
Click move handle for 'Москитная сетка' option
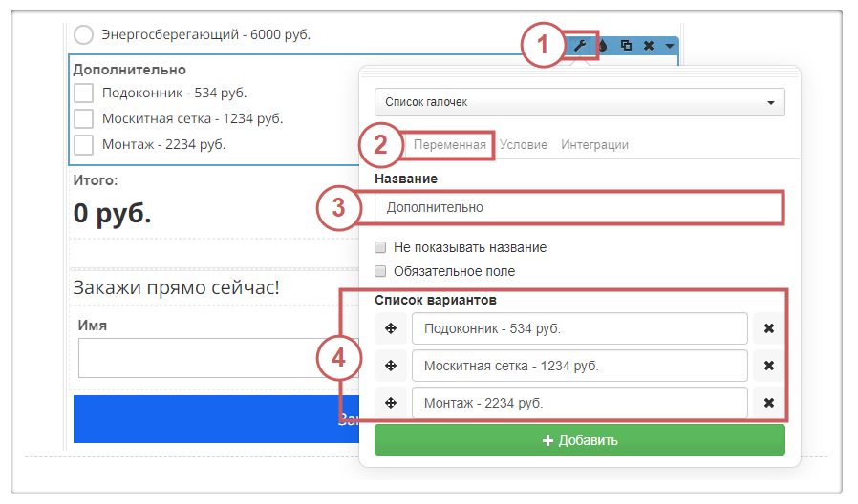click(390, 366)
